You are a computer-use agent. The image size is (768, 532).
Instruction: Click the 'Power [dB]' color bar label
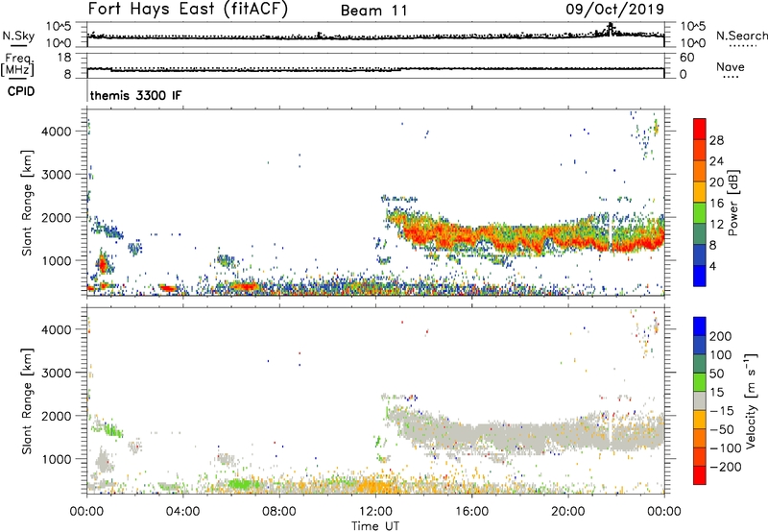point(733,203)
